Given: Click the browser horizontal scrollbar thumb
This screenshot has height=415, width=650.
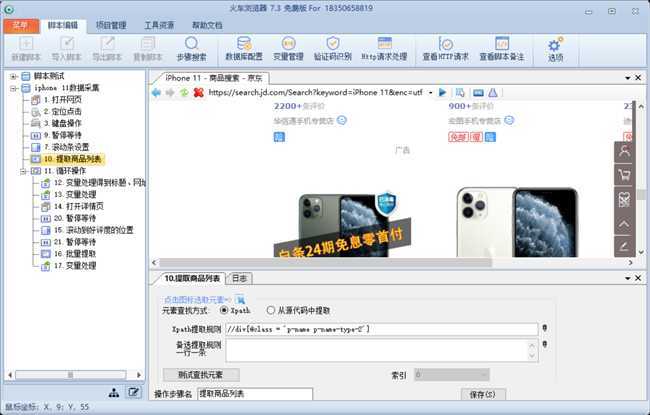Looking at the screenshot, I should click(325, 262).
